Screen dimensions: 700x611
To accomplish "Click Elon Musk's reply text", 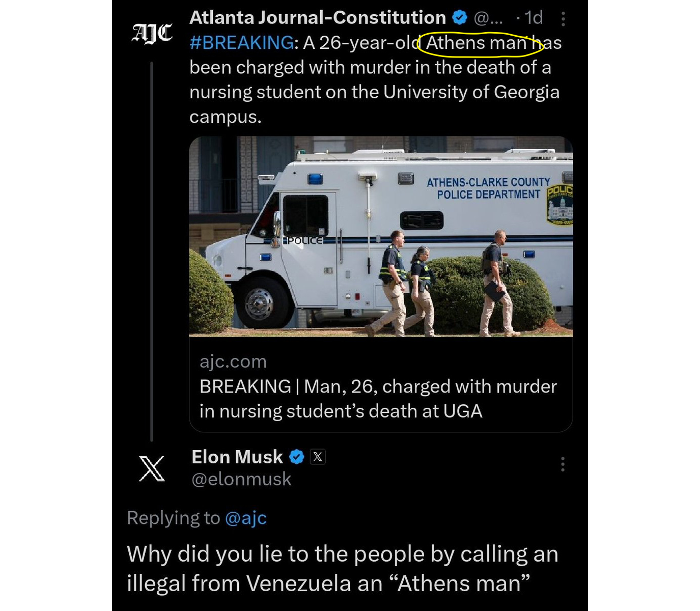I will [x=342, y=568].
